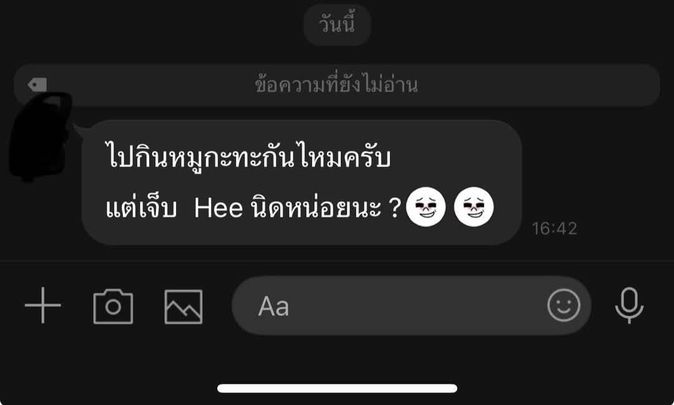Tap the word Hee in message
The width and height of the screenshot is (674, 405).
[218, 208]
